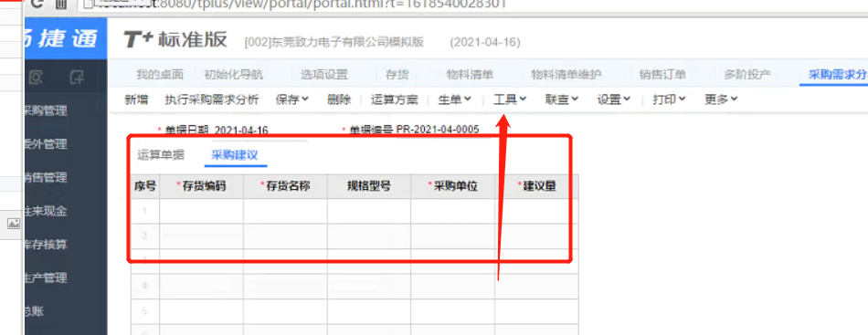Switch to the 物料清单维护 tab
The height and width of the screenshot is (335, 868).
(x=566, y=75)
